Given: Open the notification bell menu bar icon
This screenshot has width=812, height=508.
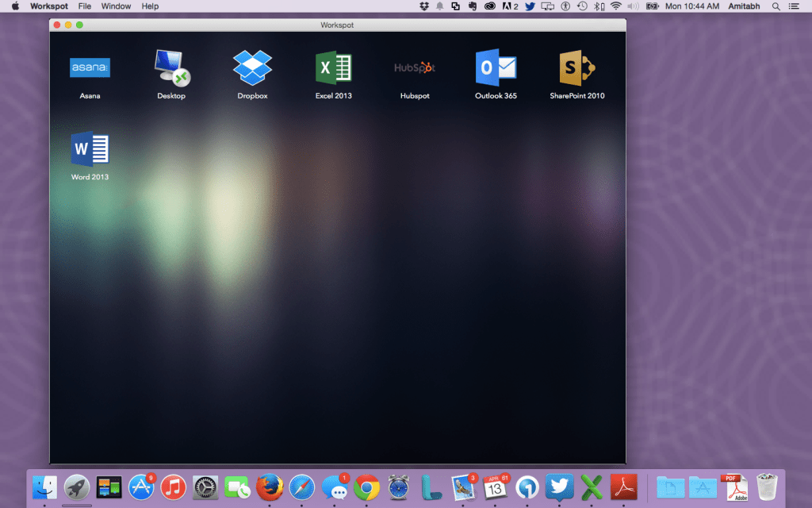Looking at the screenshot, I should 439,6.
